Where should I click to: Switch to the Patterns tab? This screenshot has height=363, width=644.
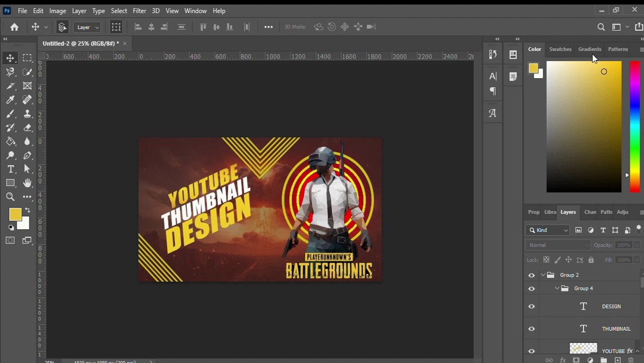click(618, 49)
